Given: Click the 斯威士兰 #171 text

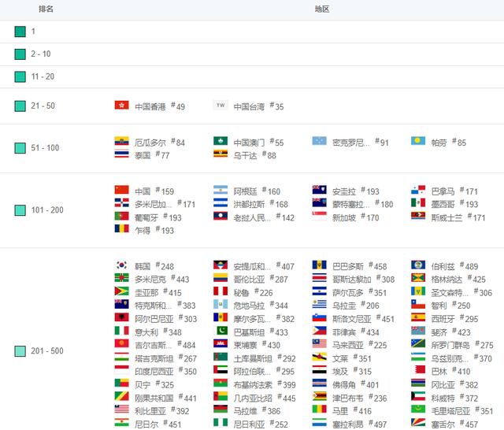Looking at the screenshot, I should coord(458,217).
